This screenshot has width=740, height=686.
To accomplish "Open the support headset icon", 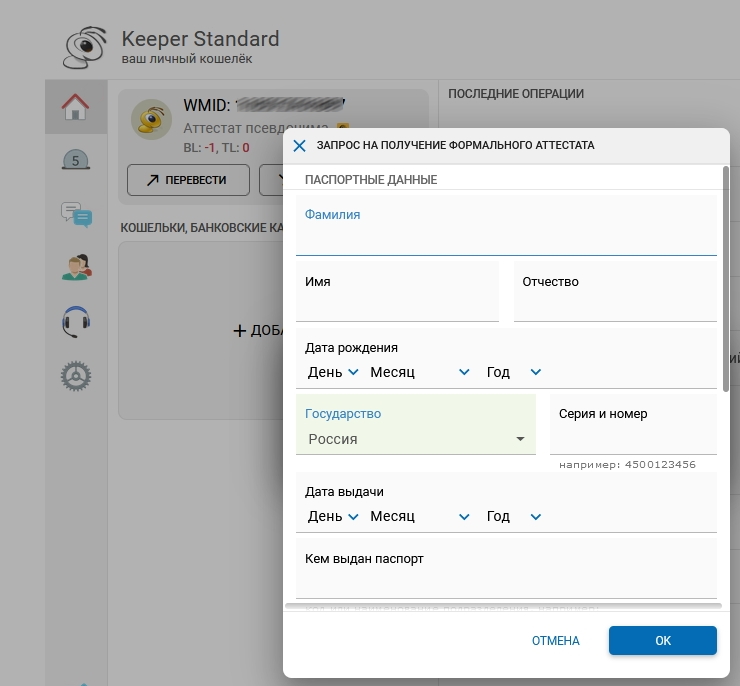I will (76, 321).
